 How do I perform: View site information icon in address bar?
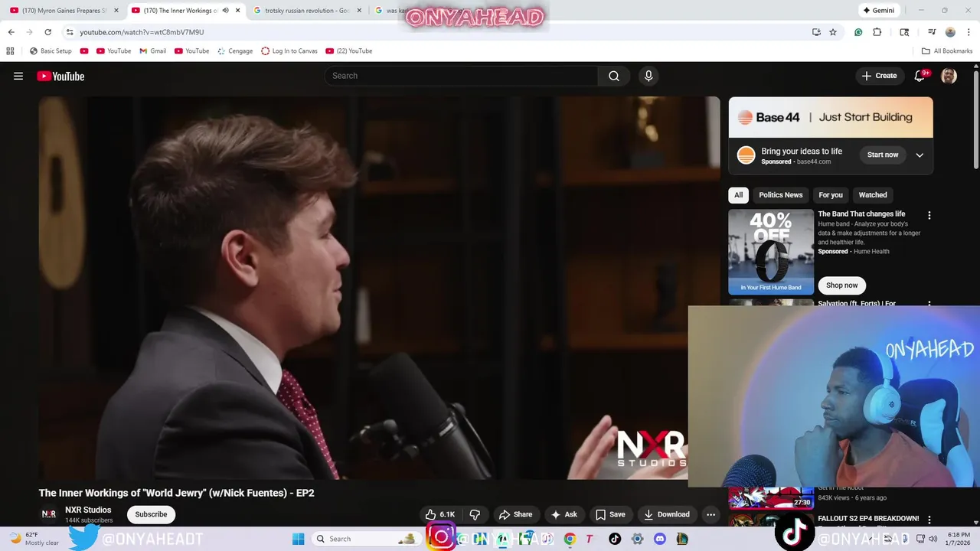70,32
